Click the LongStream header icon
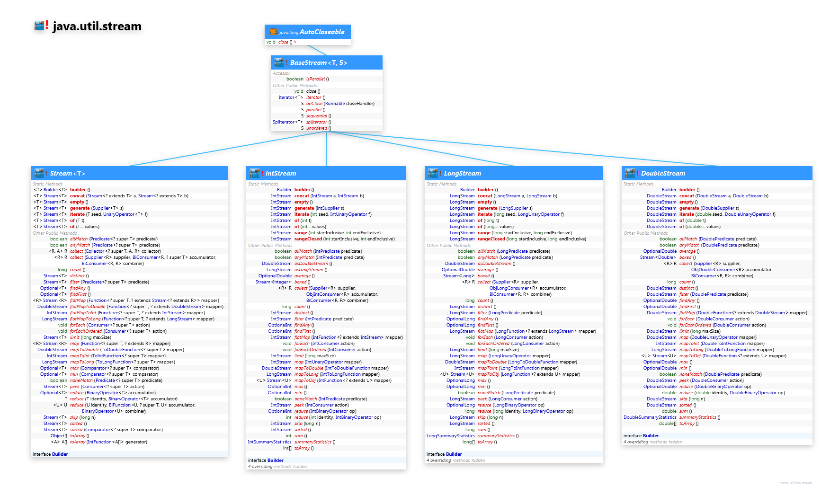Screen dimensions: 839x504 coord(433,173)
